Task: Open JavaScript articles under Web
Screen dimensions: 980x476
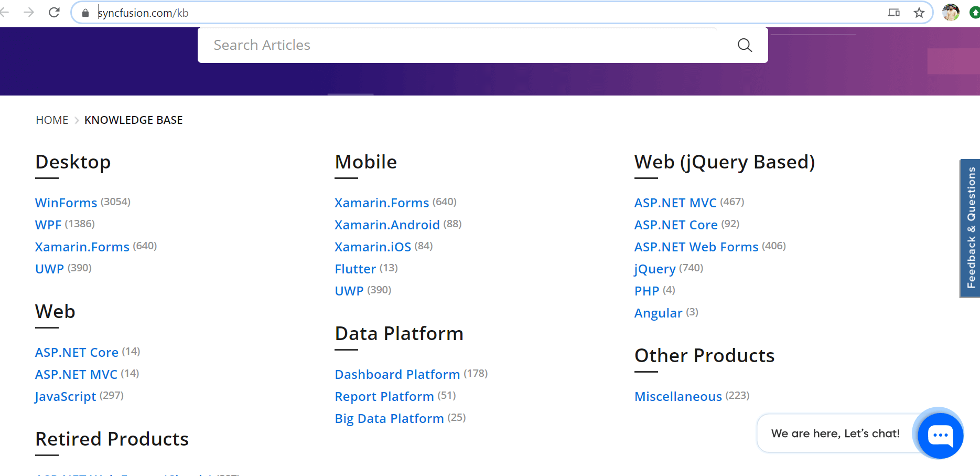Action: point(66,396)
